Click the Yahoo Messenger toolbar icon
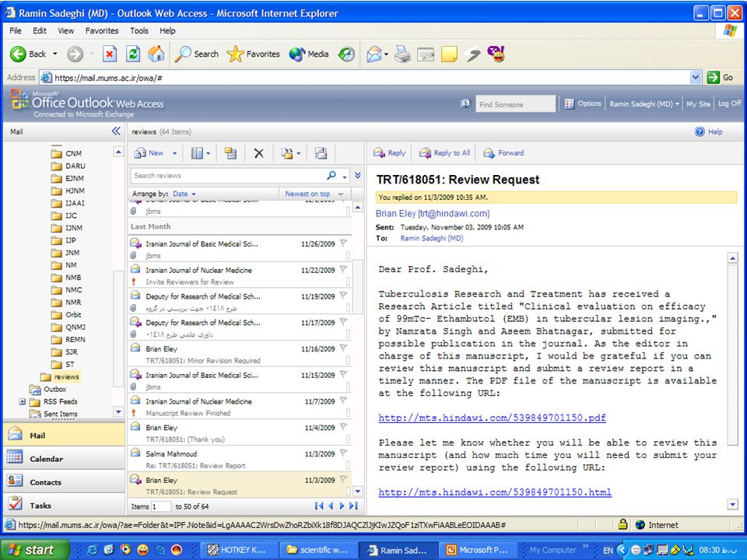Screen dimensions: 747x560 click(496, 54)
